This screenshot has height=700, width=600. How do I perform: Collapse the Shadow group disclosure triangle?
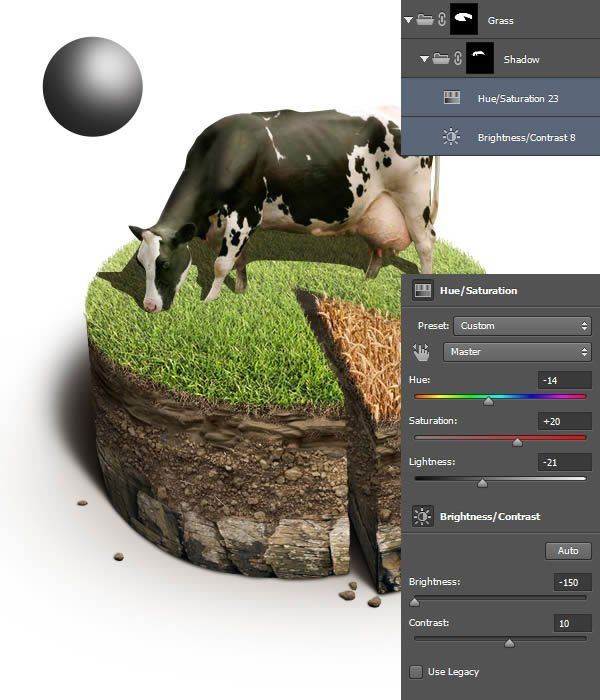click(x=425, y=58)
